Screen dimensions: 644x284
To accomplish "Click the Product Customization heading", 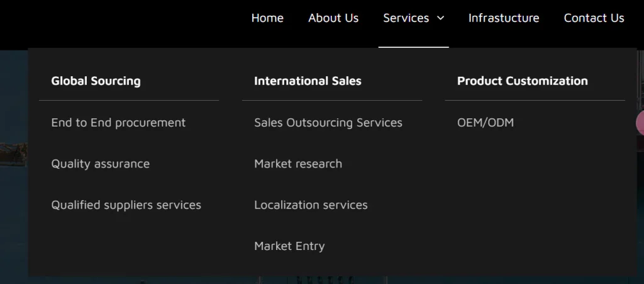I will (522, 81).
